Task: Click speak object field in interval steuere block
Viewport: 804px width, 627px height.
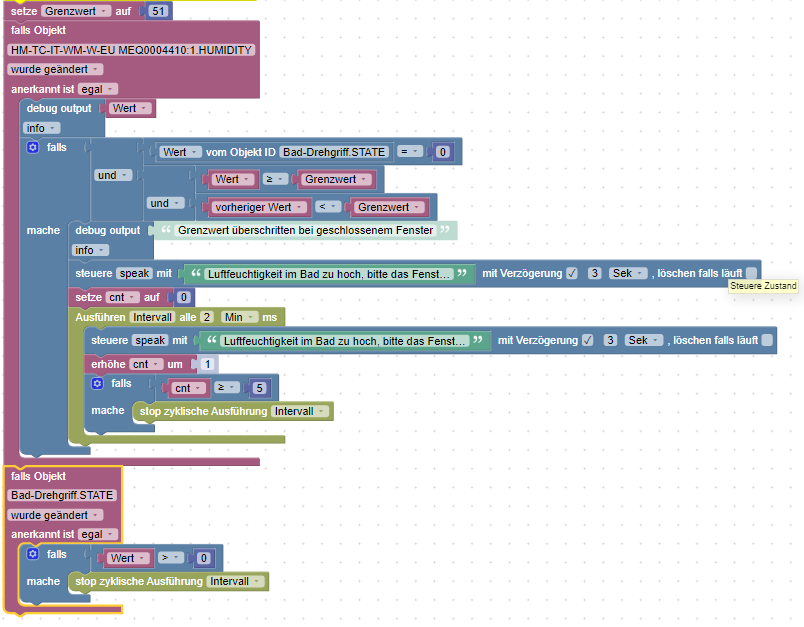Action: coord(150,340)
